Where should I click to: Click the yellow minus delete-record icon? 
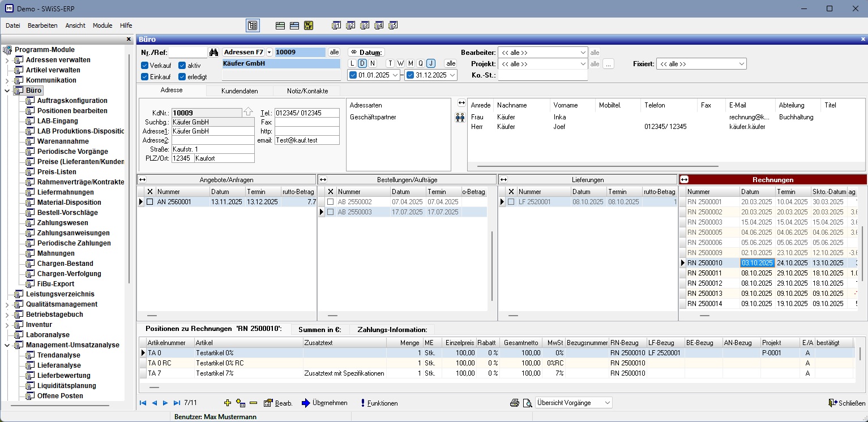click(253, 403)
